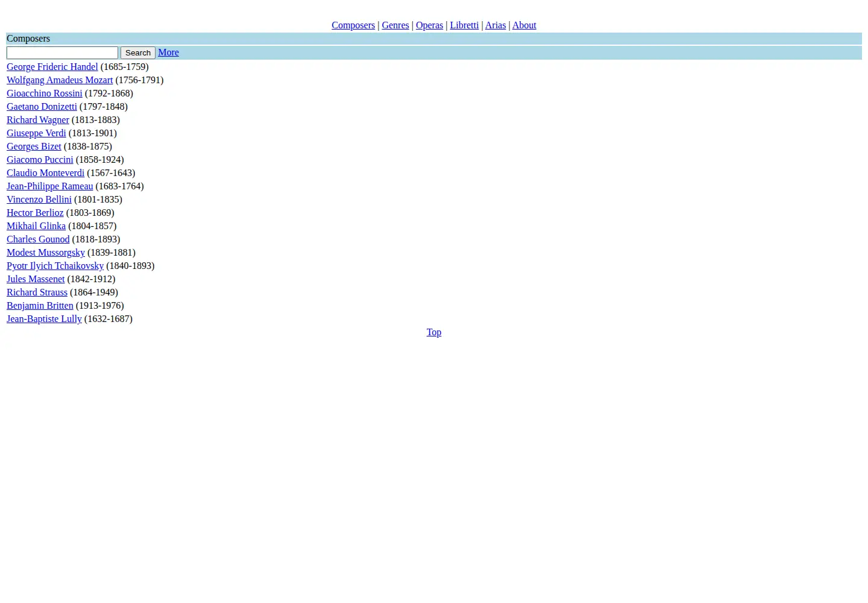Image resolution: width=868 pixels, height=603 pixels.
Task: Open Modest Mussorgsky's page
Action: 46,253
